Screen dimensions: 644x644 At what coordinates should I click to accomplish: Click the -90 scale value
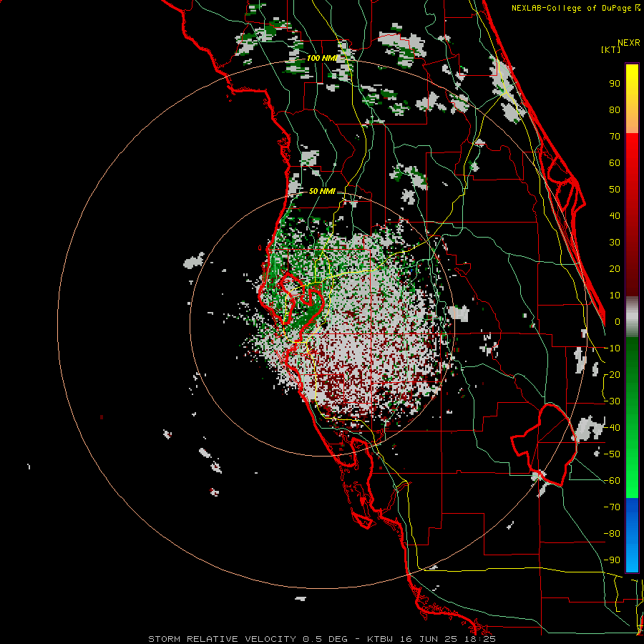[x=612, y=560]
